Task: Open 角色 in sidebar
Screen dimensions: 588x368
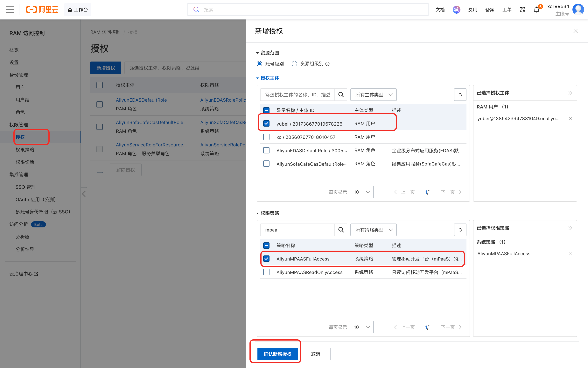Action: pos(20,112)
